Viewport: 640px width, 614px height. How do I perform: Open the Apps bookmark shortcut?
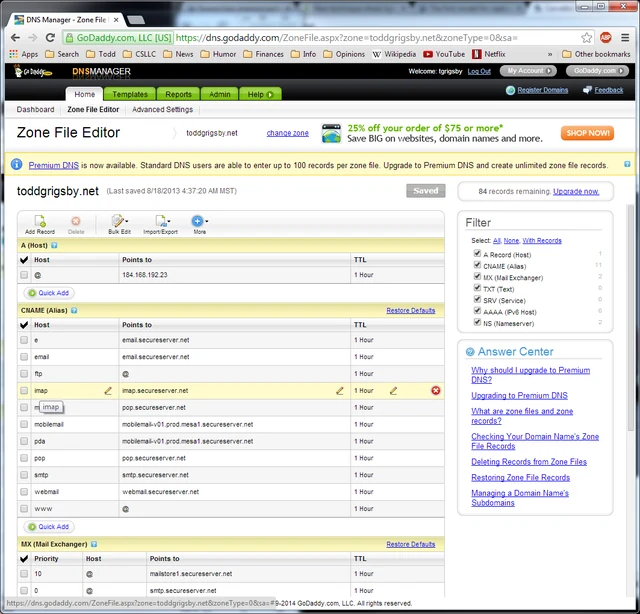pos(23,54)
